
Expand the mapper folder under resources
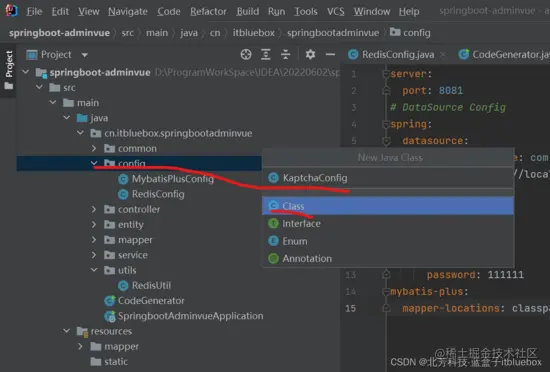point(80,346)
